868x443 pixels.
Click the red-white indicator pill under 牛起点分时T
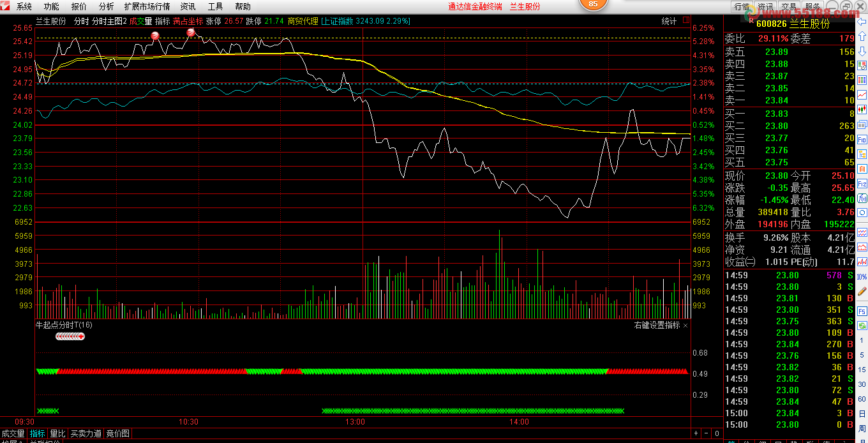(70, 336)
